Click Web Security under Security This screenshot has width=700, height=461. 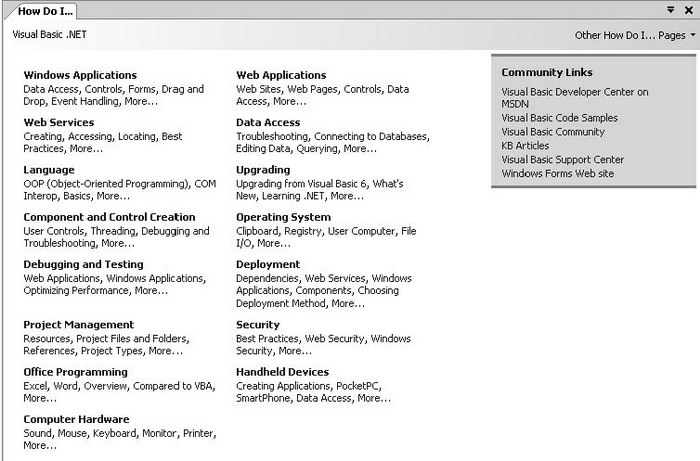click(x=334, y=339)
